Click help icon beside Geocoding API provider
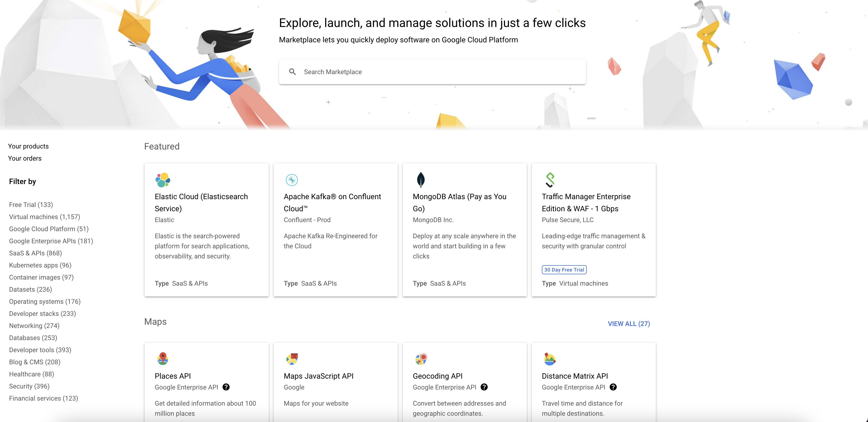Screen dimensions: 868x422 click(484, 387)
